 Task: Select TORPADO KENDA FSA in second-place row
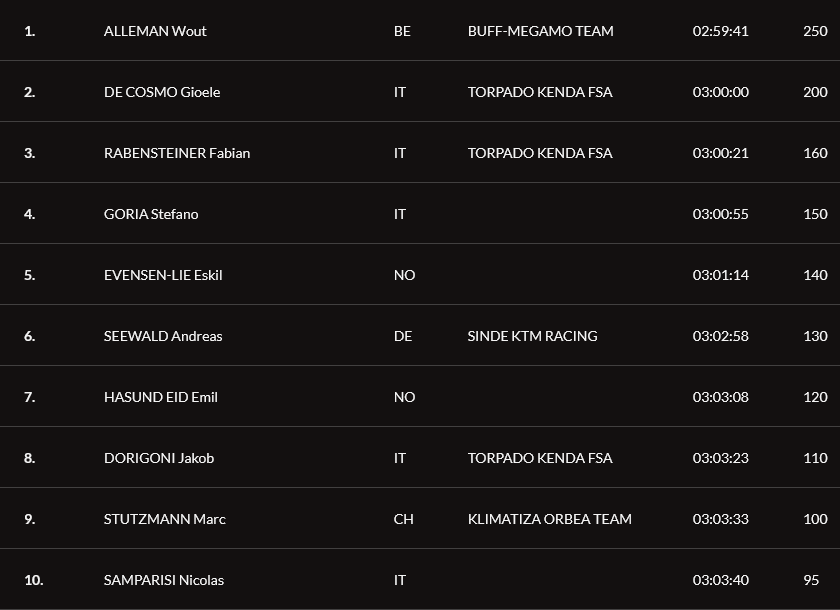click(x=540, y=92)
